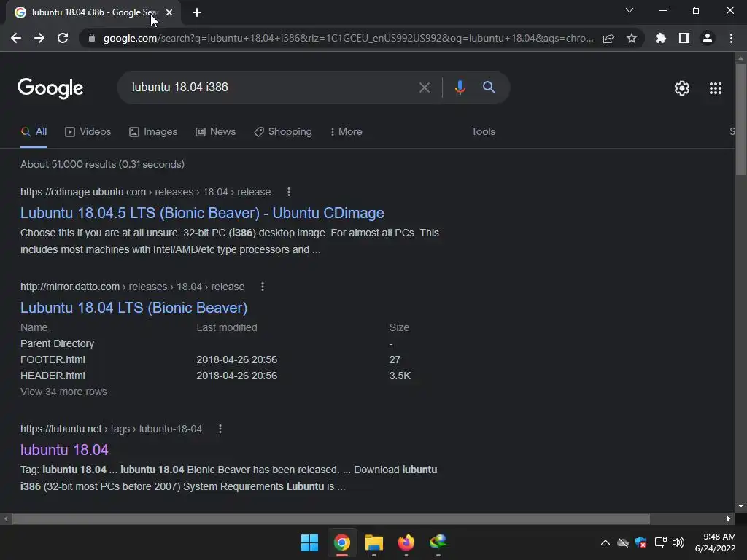Open Windows Security tray icon
This screenshot has width=747, height=560.
pos(640,542)
